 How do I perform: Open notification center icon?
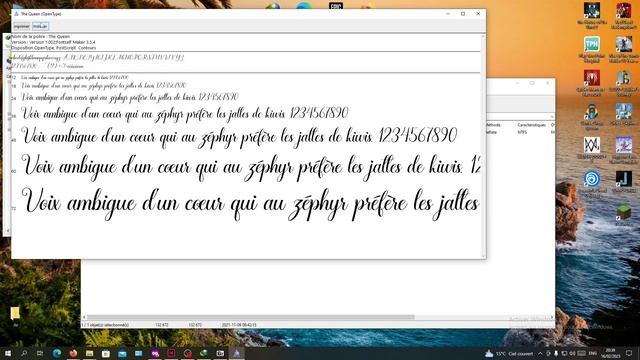(629, 353)
